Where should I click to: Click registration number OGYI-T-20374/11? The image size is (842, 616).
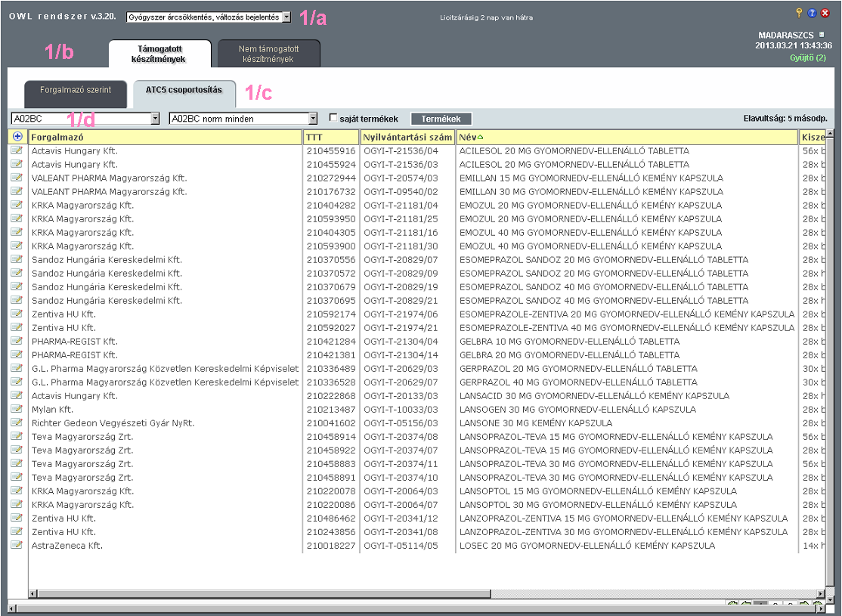click(x=401, y=464)
